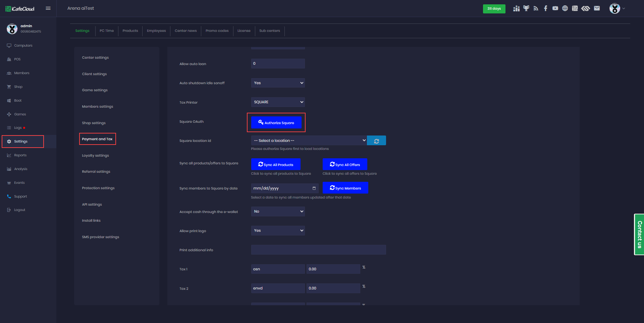Viewport: 644px width, 323px height.
Task: Click the hamburger menu icon
Action: pos(48,8)
